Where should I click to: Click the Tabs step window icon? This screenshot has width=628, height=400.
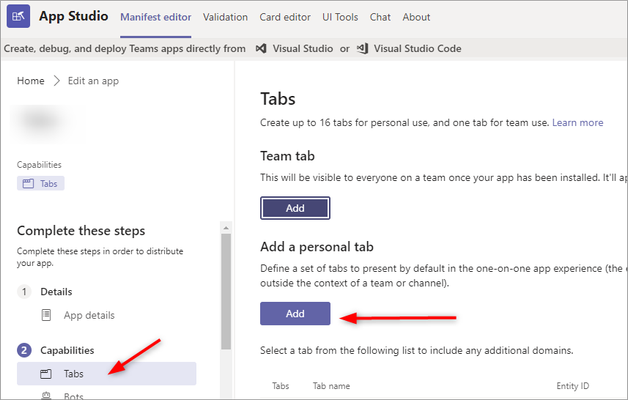[46, 374]
